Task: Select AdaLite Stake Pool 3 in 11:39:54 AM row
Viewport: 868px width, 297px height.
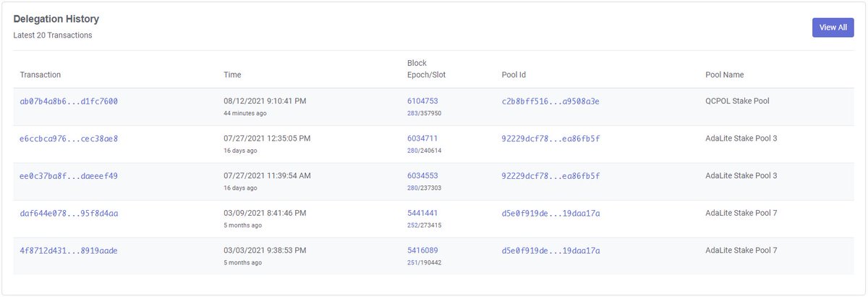Action: pyautogui.click(x=741, y=175)
